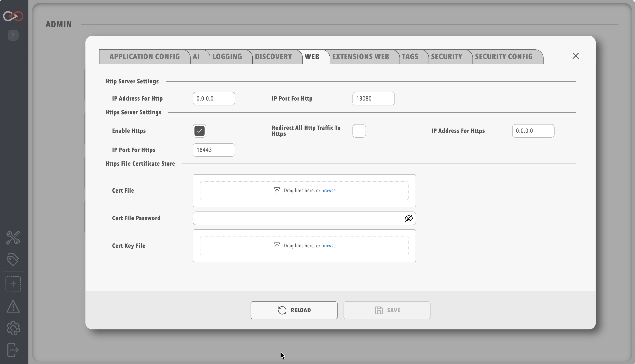Click the Cert Key File drop zone
Screen dimensions: 635x364
[x=304, y=246]
